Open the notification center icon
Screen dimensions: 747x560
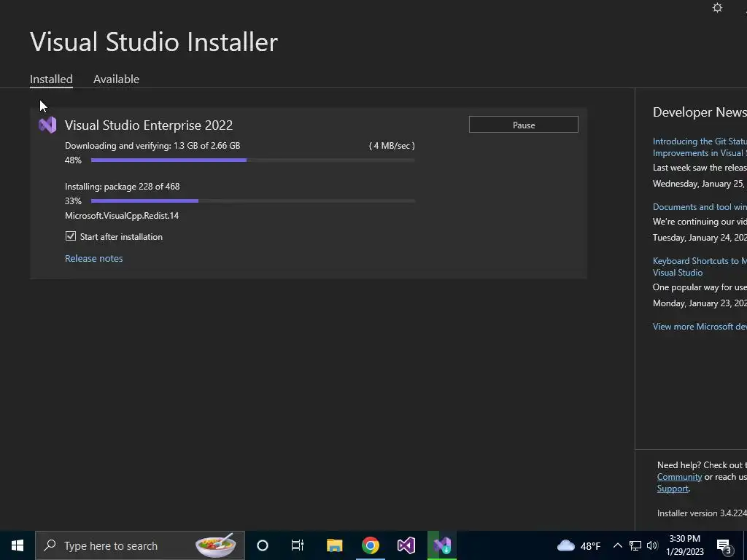(724, 546)
